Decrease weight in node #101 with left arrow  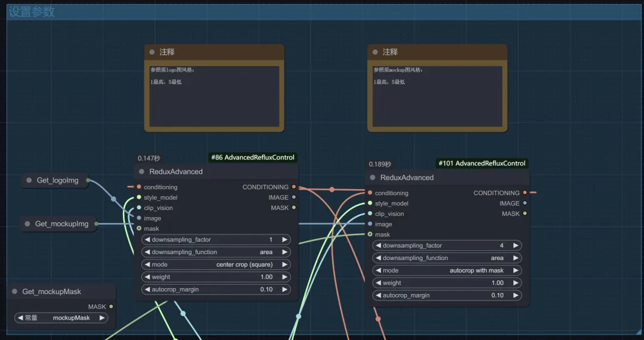click(x=378, y=283)
